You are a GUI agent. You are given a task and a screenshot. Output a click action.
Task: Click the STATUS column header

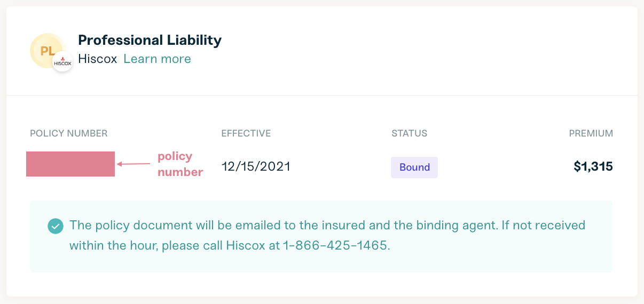(x=409, y=133)
